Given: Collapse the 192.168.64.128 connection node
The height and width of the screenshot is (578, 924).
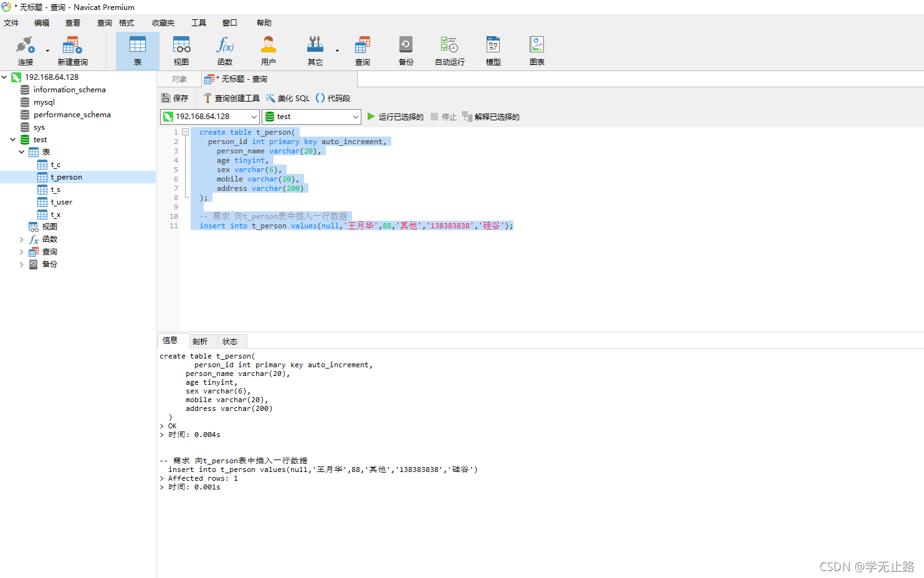Looking at the screenshot, I should pos(4,77).
